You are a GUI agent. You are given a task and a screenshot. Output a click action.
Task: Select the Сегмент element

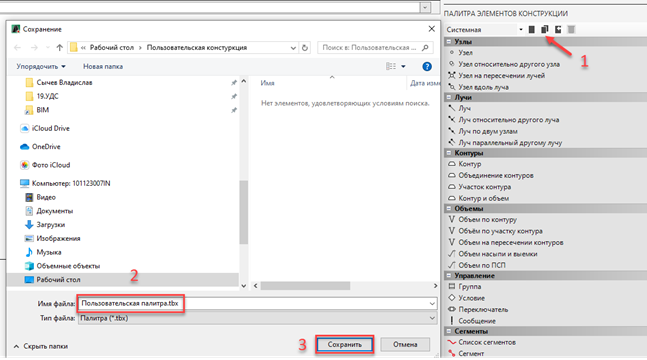pos(471,354)
